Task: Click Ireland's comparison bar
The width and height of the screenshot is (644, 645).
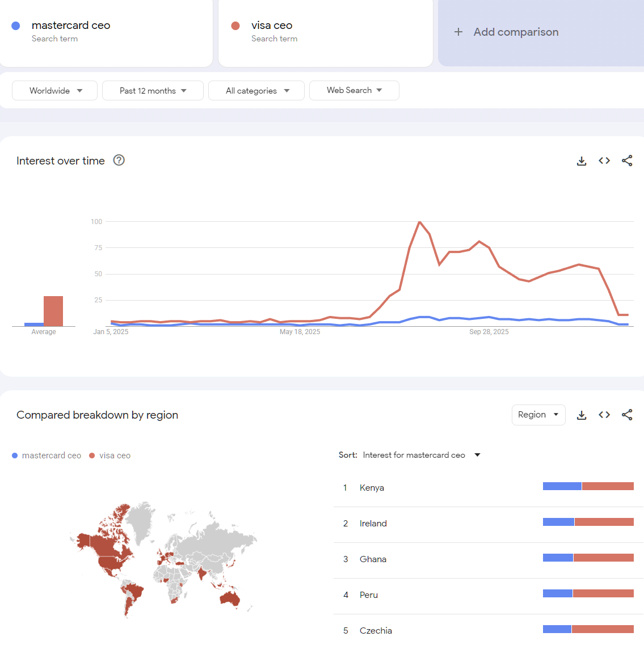Action: 588,522
